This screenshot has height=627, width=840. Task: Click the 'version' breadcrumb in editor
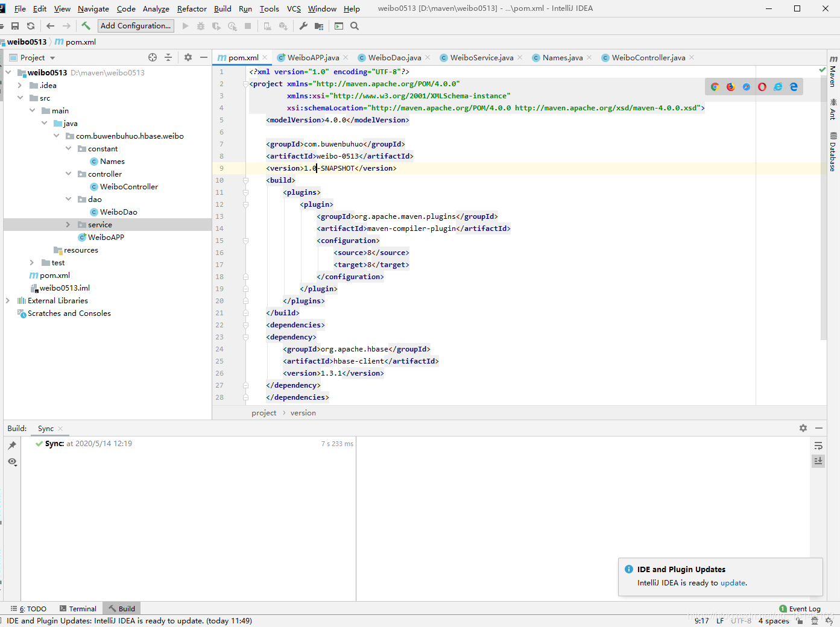pyautogui.click(x=303, y=413)
